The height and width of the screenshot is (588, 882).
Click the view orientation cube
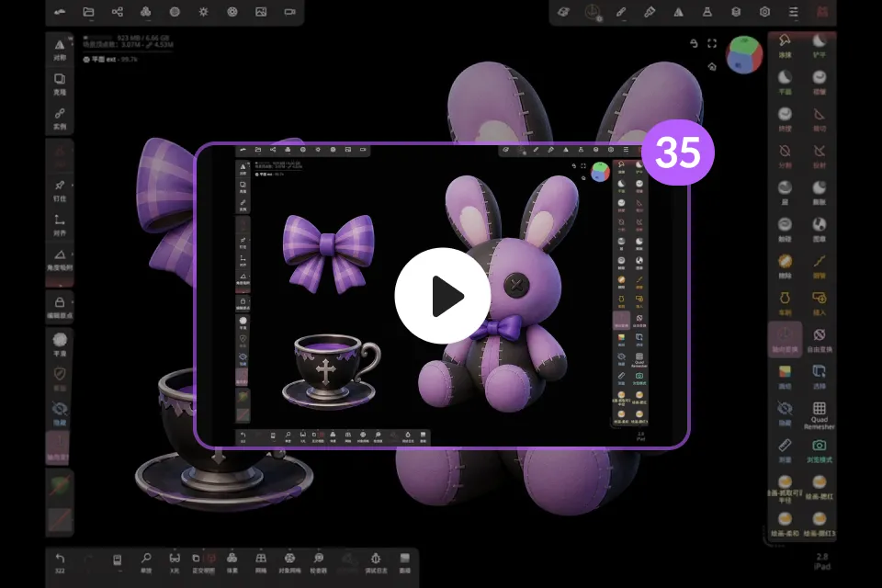coord(744,54)
